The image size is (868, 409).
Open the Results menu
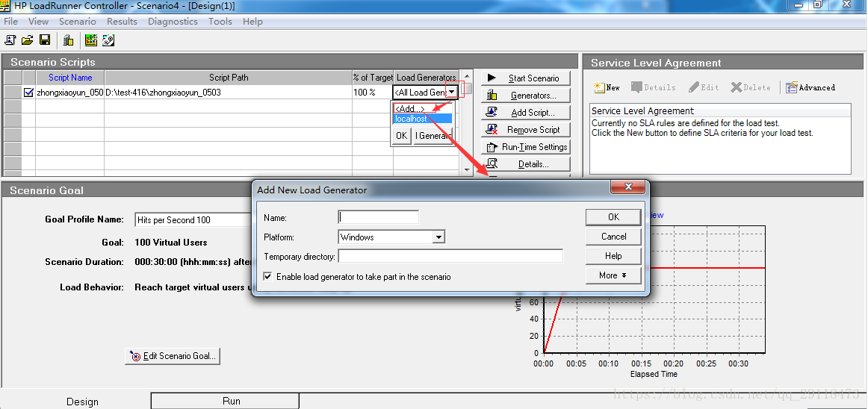coord(122,22)
